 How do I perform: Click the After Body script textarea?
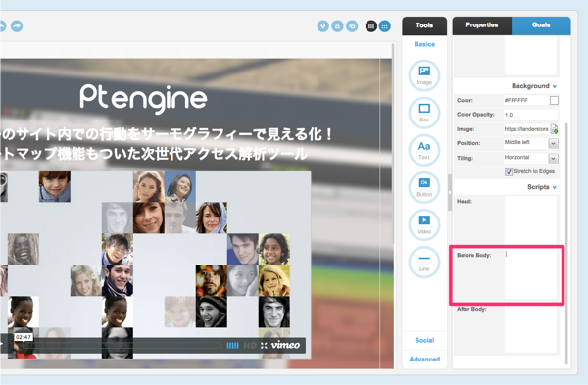click(530, 329)
